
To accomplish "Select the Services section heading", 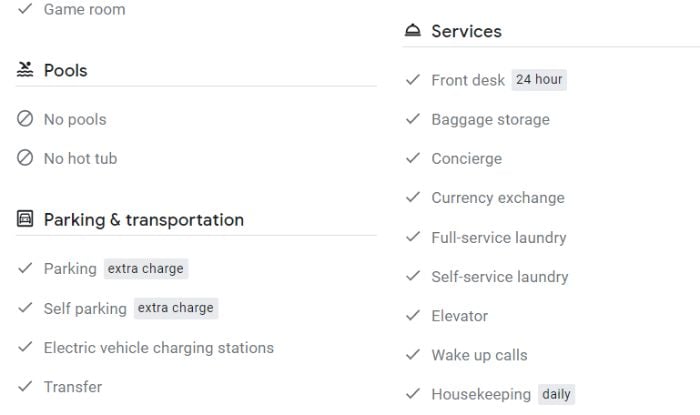I will click(x=467, y=31).
